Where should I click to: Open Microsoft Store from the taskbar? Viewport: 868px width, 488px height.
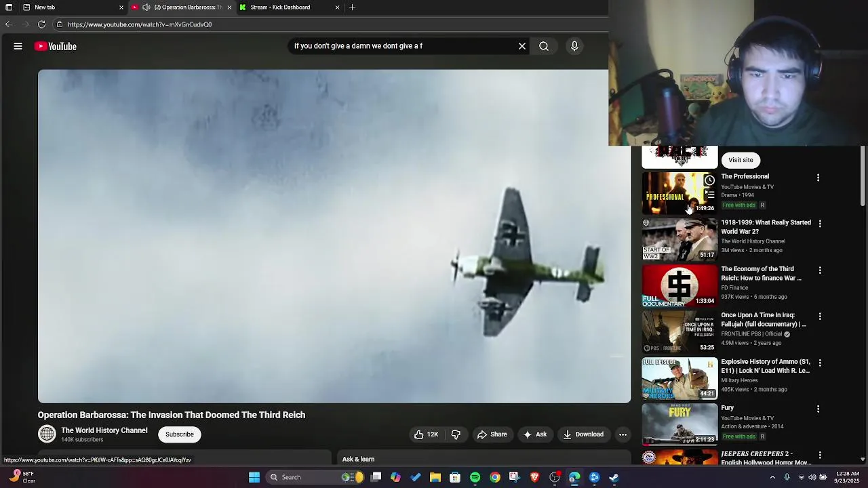[x=455, y=477]
